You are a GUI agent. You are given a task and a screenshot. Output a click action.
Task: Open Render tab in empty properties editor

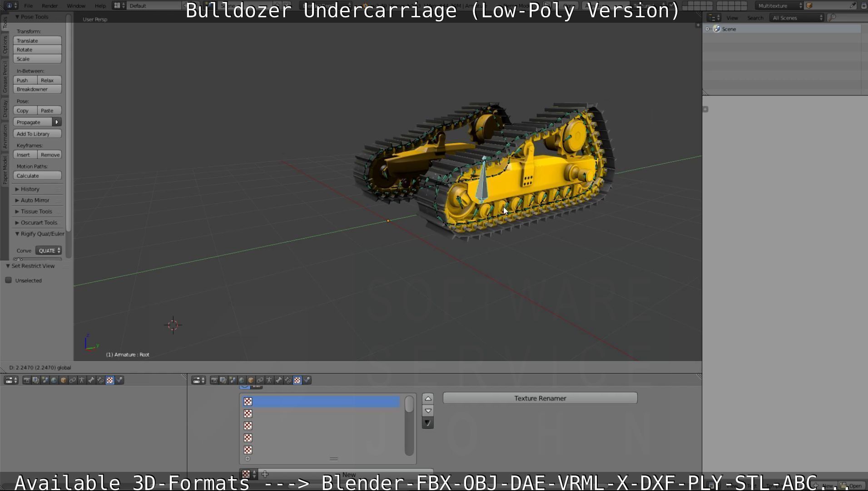point(27,380)
